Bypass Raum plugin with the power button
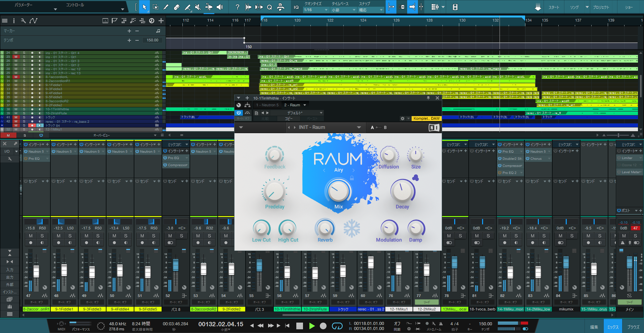The height and width of the screenshot is (333, 644). pos(239,113)
